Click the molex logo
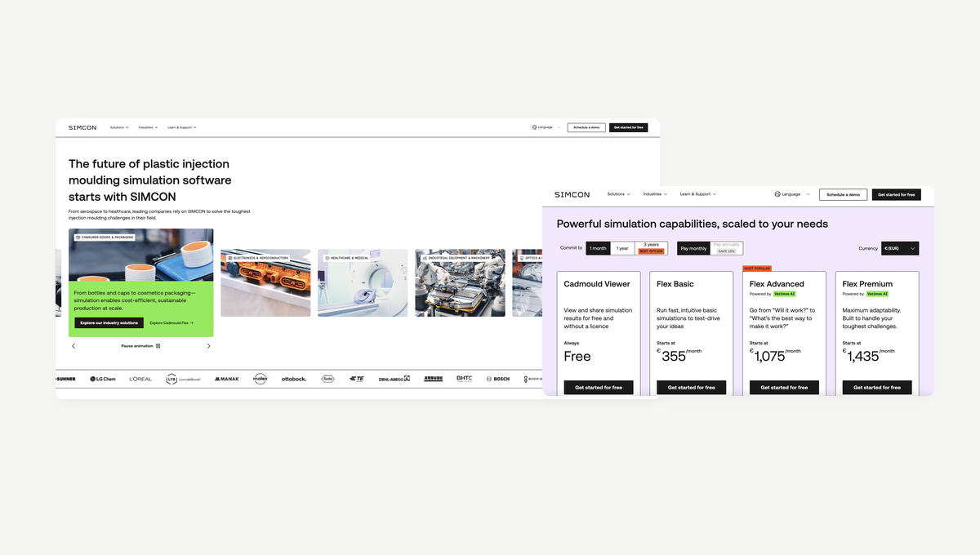The width and height of the screenshot is (980, 555). (x=260, y=379)
